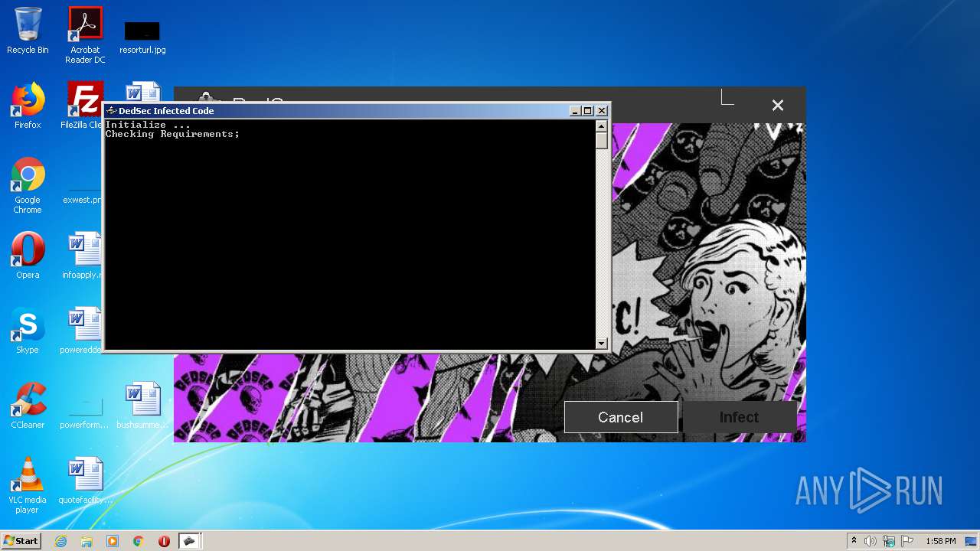Image resolution: width=980 pixels, height=551 pixels.
Task: Minimize the DedSec Infected Code console
Action: [575, 111]
